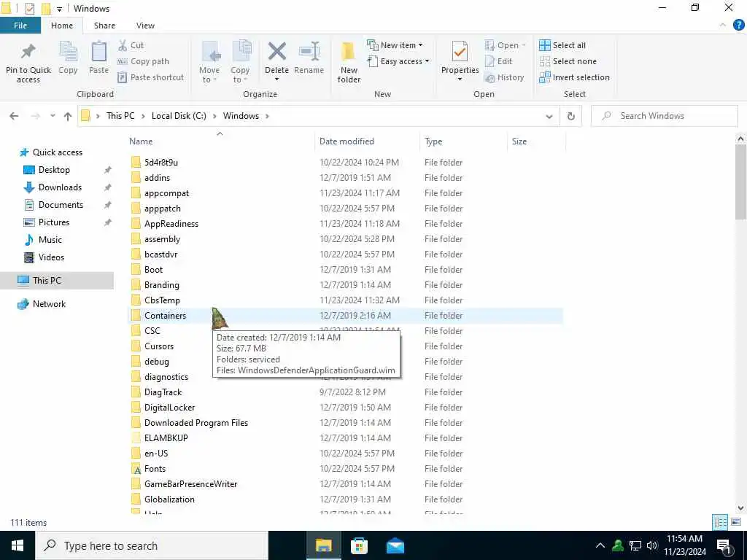Click the blue Help question icon
This screenshot has width=747, height=560.
[738, 26]
